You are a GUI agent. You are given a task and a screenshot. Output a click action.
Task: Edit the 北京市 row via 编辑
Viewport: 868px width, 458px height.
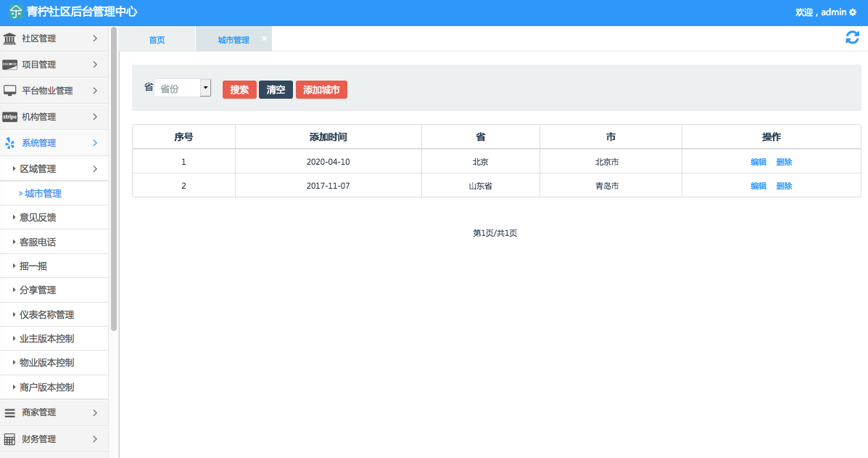[759, 162]
